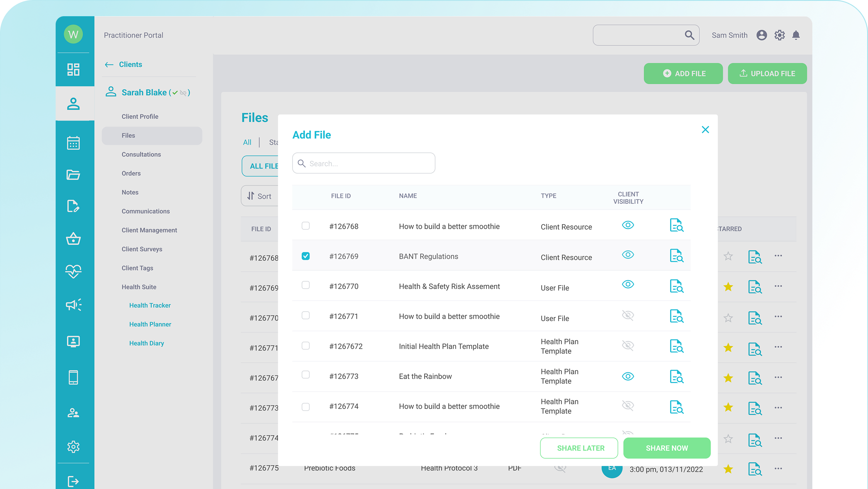The height and width of the screenshot is (489, 868).
Task: Open Consultations in client menu
Action: [x=141, y=154]
